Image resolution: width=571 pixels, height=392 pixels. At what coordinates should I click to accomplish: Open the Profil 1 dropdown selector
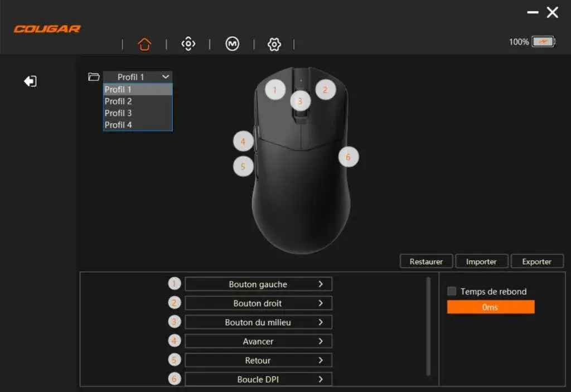click(x=137, y=76)
